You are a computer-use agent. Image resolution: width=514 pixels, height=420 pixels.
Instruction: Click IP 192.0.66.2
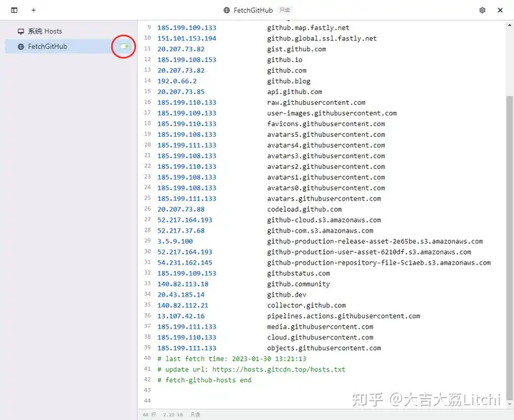click(x=177, y=81)
